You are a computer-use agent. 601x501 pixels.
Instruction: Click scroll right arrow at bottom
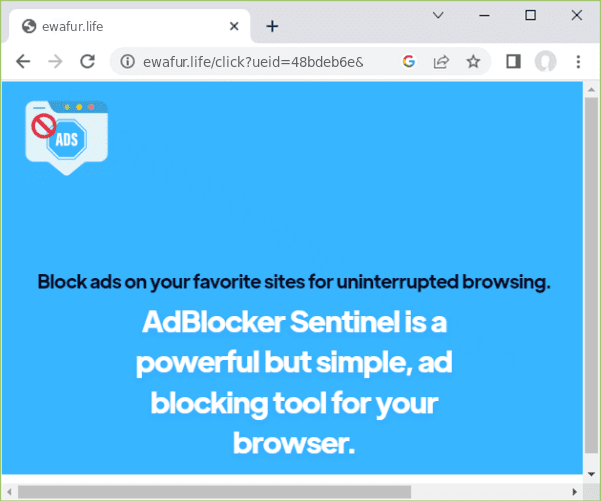[x=575, y=491]
